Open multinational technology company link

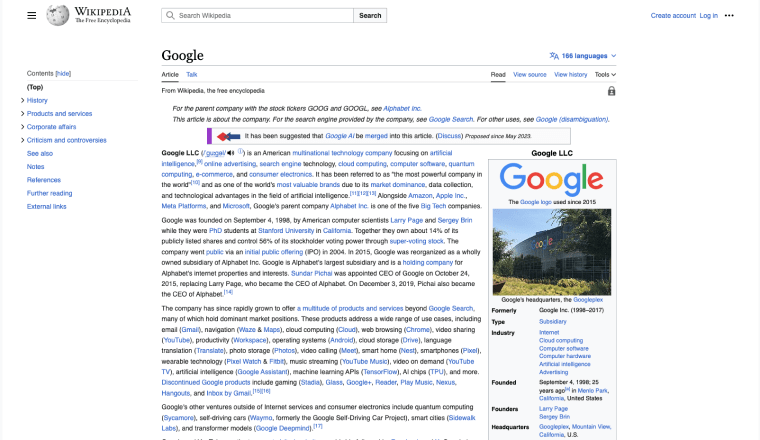click(342, 153)
